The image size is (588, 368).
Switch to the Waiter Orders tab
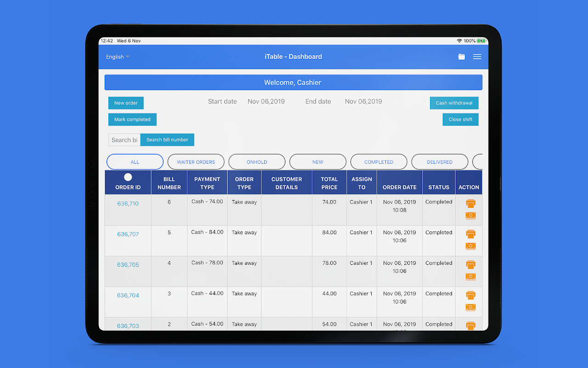(x=196, y=162)
